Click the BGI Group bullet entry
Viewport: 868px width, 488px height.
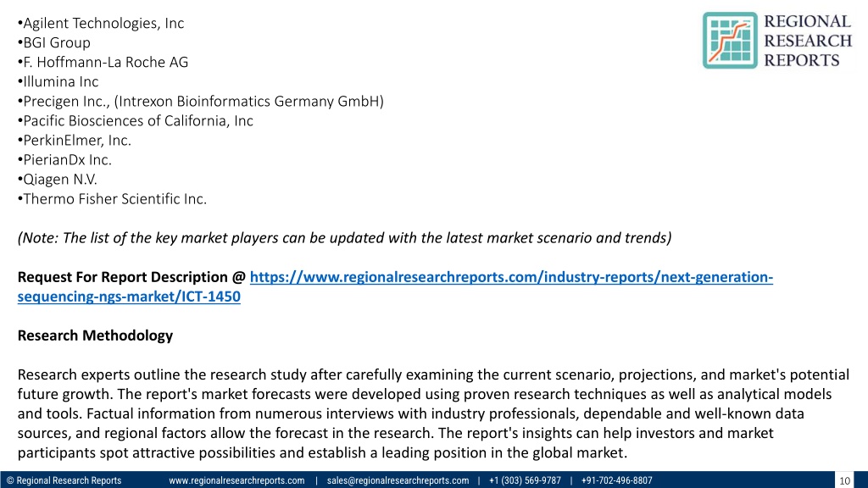click(x=53, y=42)
